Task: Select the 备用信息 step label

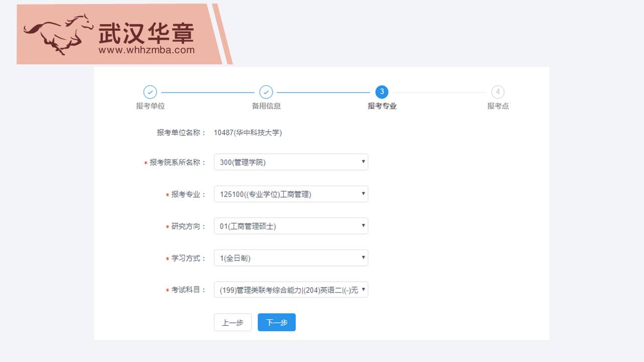Action: click(x=266, y=106)
